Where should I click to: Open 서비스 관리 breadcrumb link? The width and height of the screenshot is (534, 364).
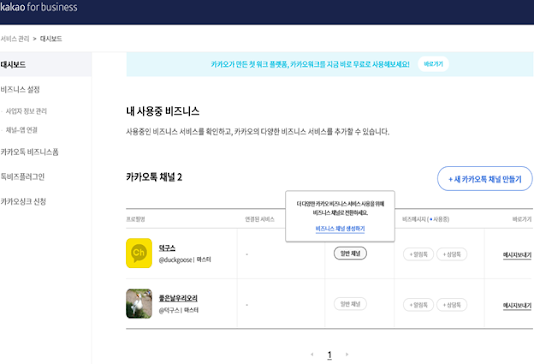(15, 39)
